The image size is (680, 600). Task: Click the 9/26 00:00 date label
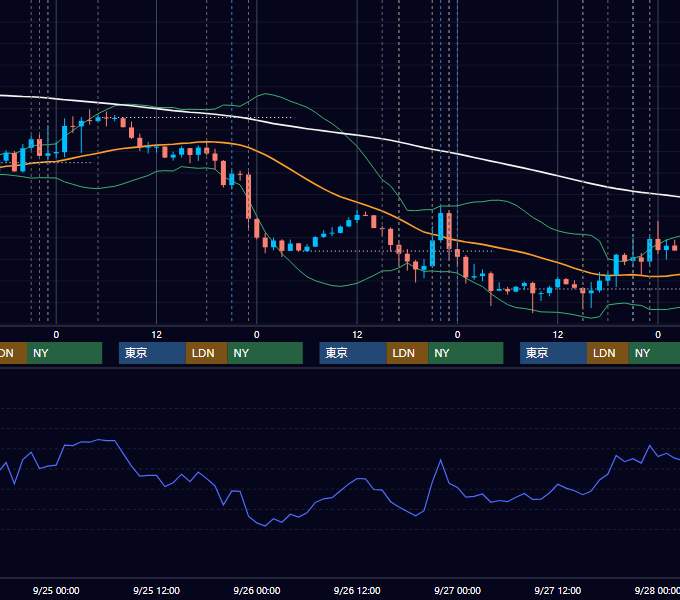tap(257, 590)
